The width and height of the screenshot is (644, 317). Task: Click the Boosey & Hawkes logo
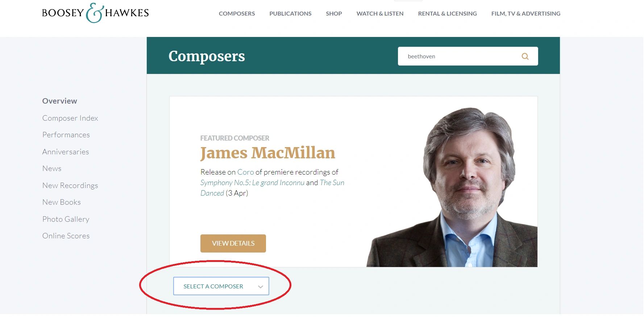click(95, 13)
